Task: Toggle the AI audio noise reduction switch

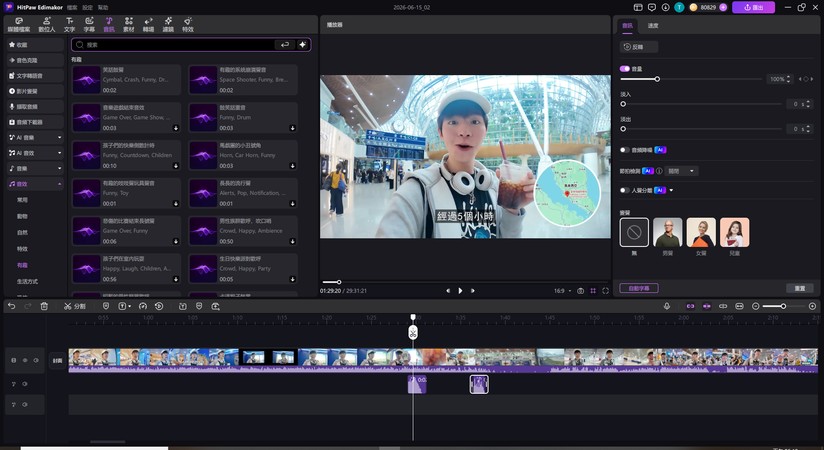Action: [624, 150]
